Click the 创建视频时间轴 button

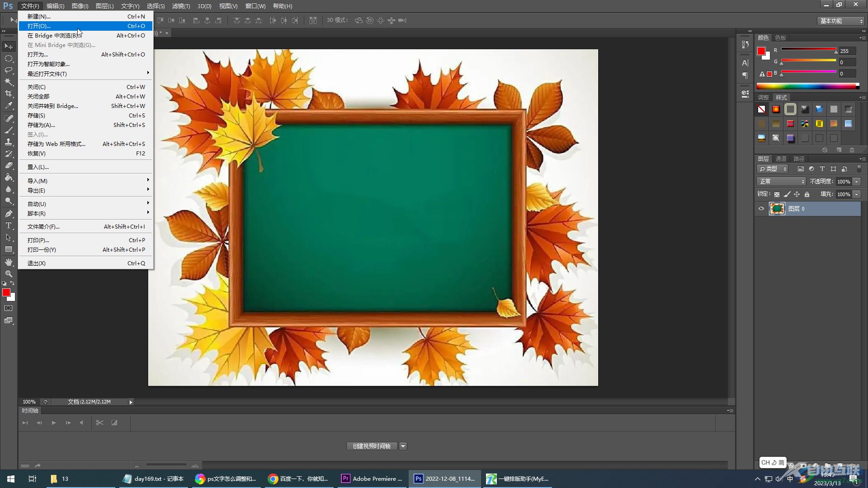[372, 446]
